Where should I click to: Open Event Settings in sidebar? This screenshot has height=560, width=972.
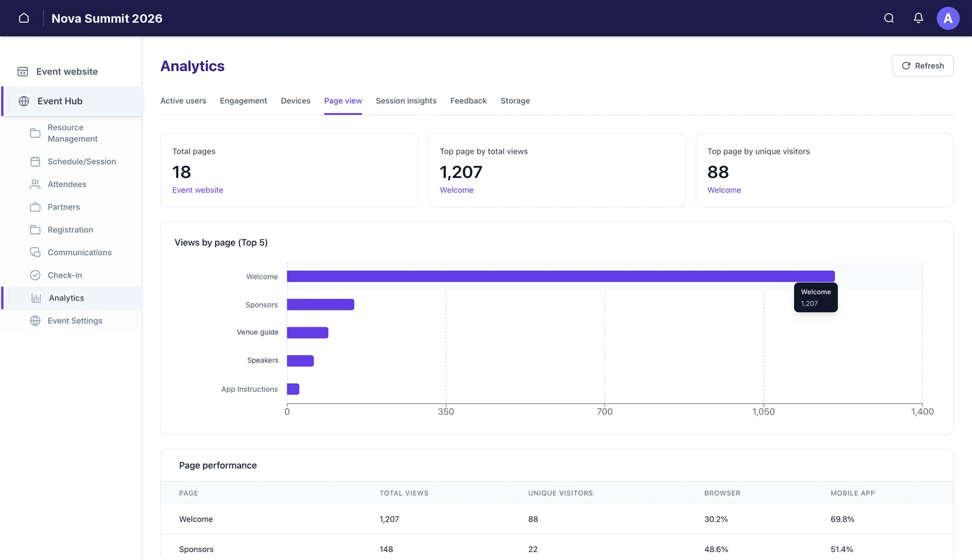[75, 321]
